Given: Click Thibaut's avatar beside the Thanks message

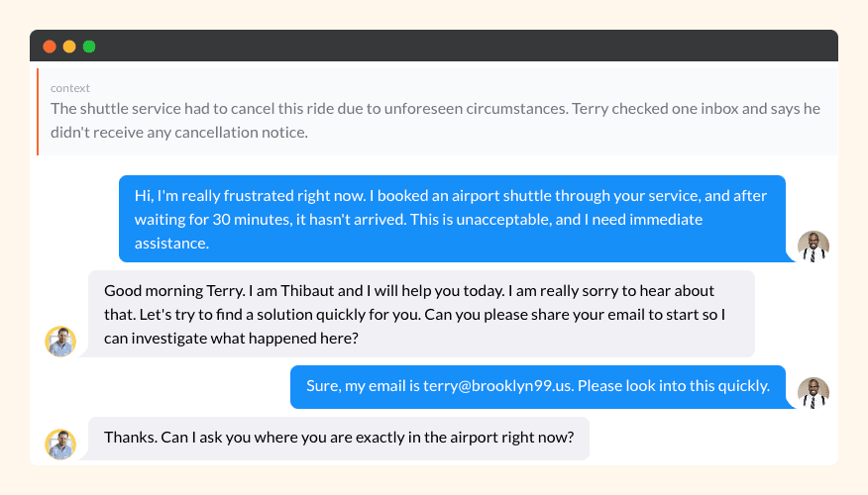Looking at the screenshot, I should point(60,445).
